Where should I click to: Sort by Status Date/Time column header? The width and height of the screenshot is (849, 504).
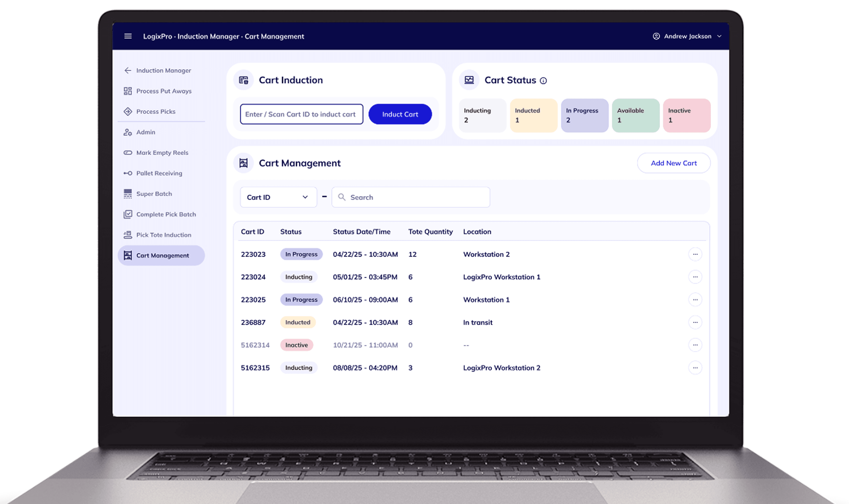(x=361, y=232)
